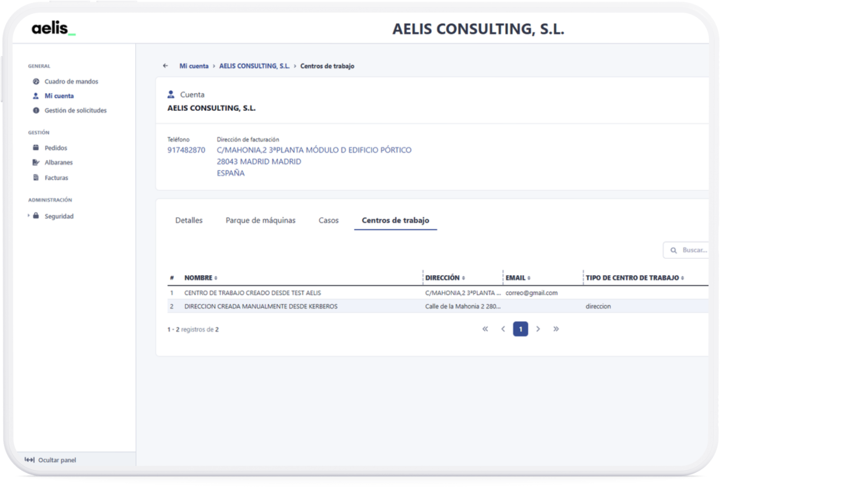Click the Mi cuenta user icon
Image resolution: width=868 pixels, height=488 pixels.
36,96
